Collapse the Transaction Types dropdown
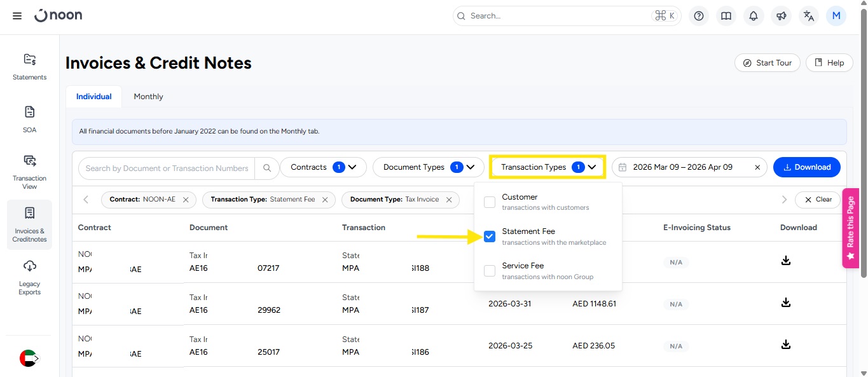Viewport: 868px width, 377px height. click(x=548, y=167)
